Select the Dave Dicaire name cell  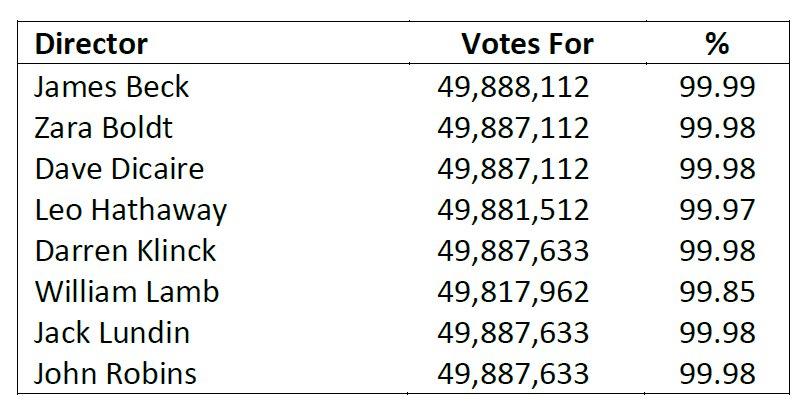[119, 169]
